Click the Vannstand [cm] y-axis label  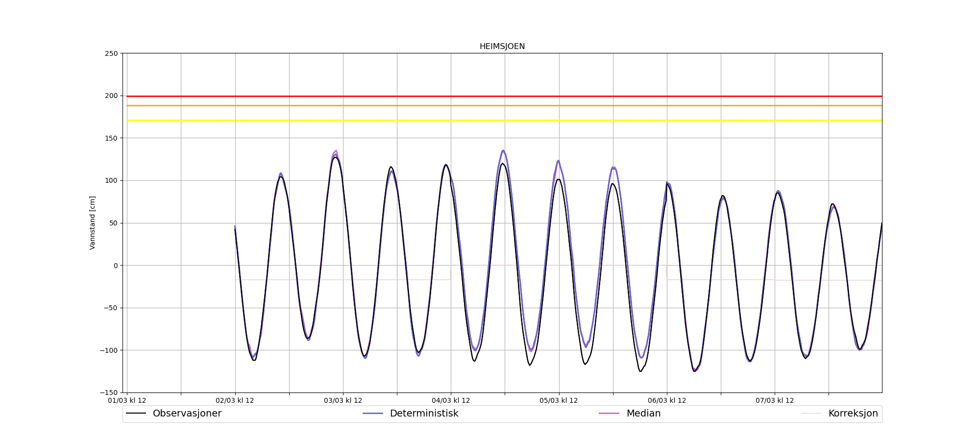tap(93, 223)
